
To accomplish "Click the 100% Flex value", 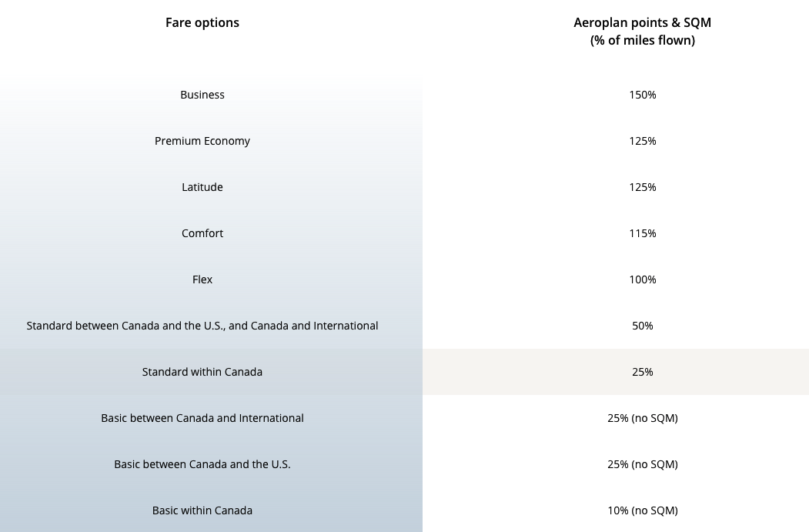I will (x=642, y=279).
